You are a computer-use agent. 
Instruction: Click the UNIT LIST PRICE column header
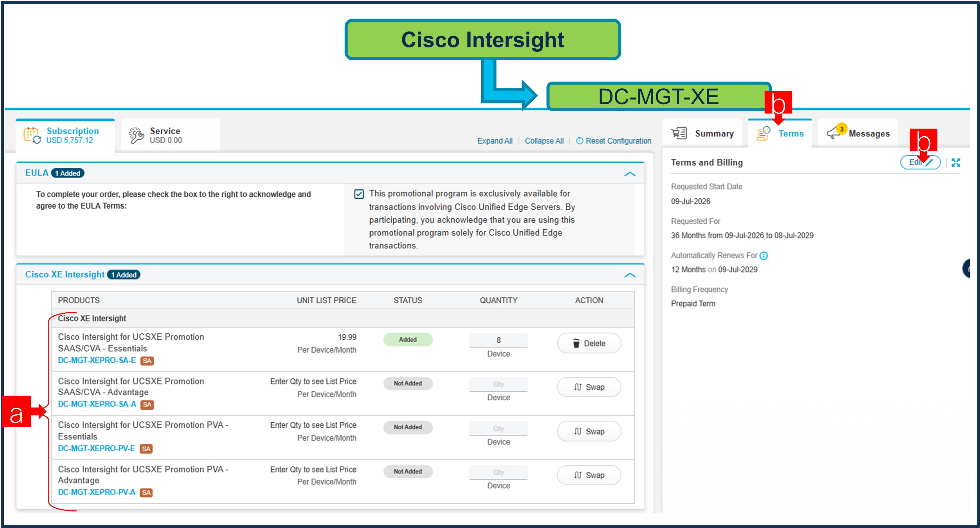[326, 300]
